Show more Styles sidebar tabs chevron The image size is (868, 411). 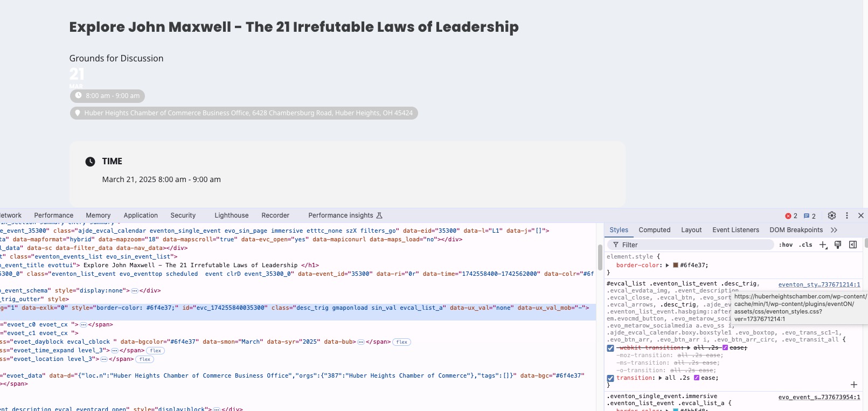pyautogui.click(x=834, y=230)
